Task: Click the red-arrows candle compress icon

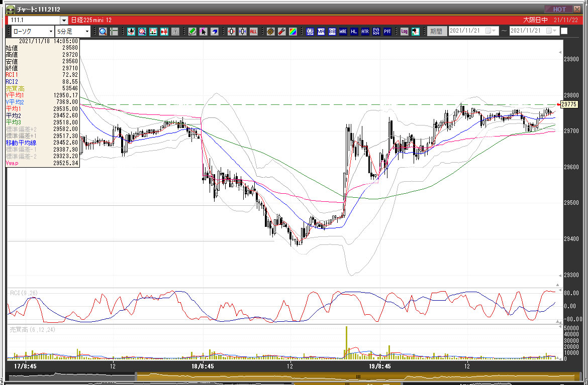Action: pos(231,32)
